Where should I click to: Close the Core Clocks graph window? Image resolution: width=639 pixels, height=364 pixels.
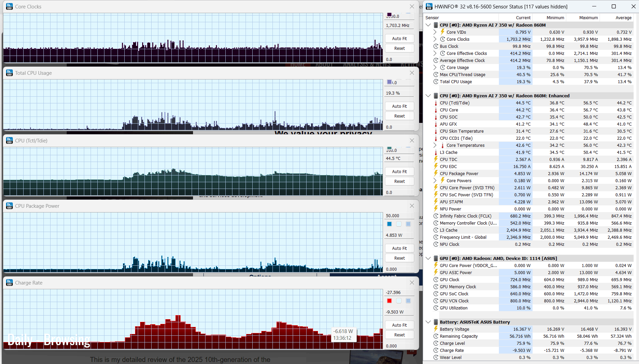click(412, 6)
